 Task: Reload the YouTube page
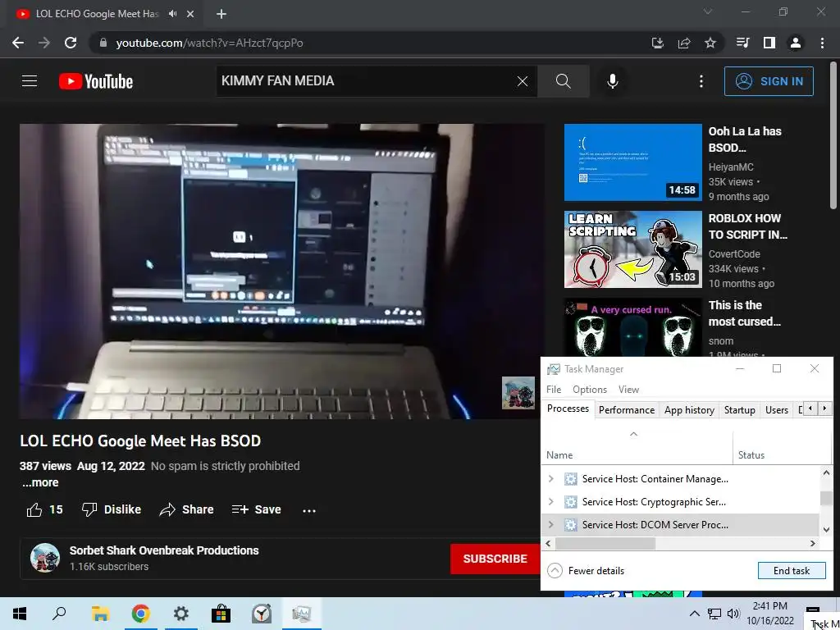click(71, 43)
